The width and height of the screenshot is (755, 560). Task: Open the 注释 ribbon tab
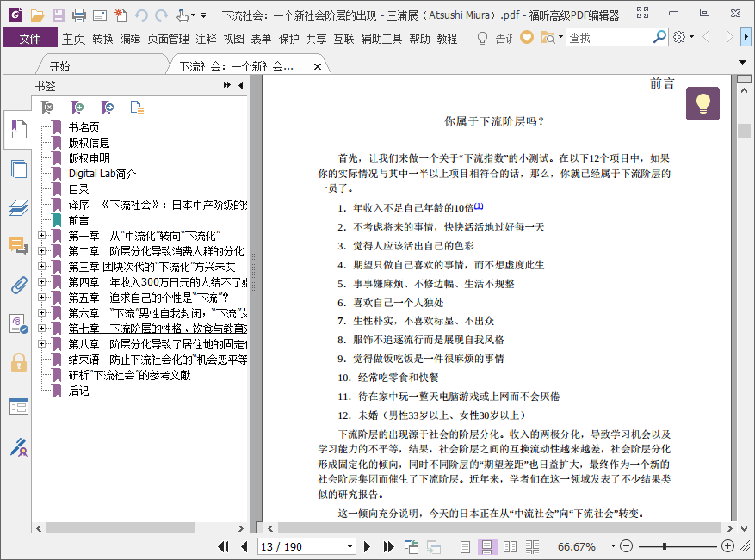pos(206,39)
